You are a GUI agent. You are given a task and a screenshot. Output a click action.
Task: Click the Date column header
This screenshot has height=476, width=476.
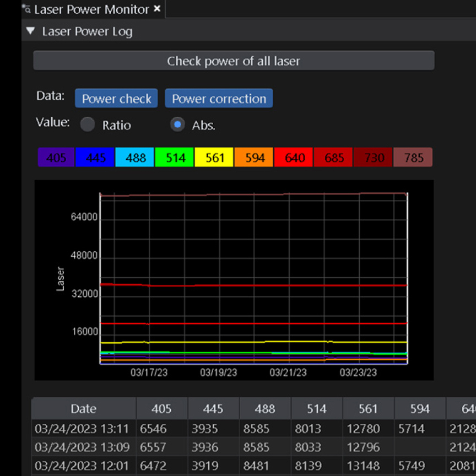(x=83, y=409)
